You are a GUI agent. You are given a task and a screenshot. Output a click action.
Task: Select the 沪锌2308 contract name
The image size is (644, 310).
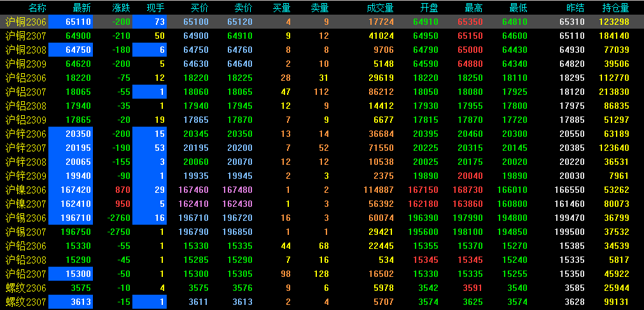pos(26,162)
